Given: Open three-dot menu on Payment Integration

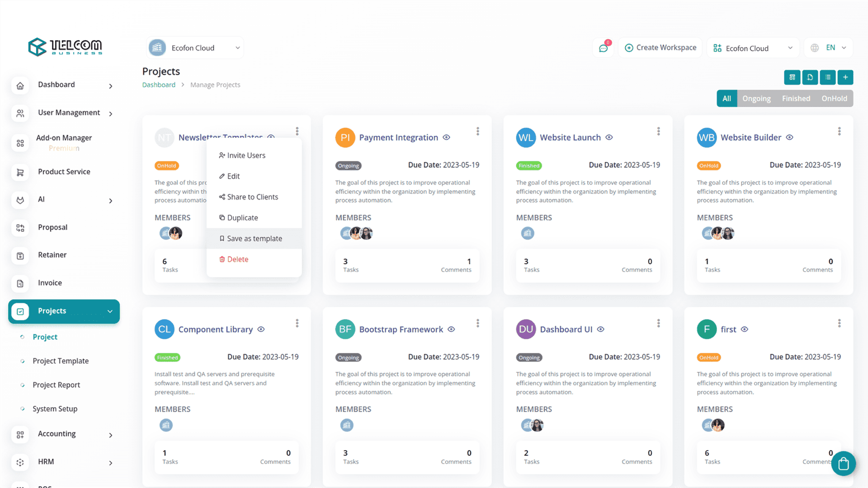Looking at the screenshot, I should tap(477, 131).
